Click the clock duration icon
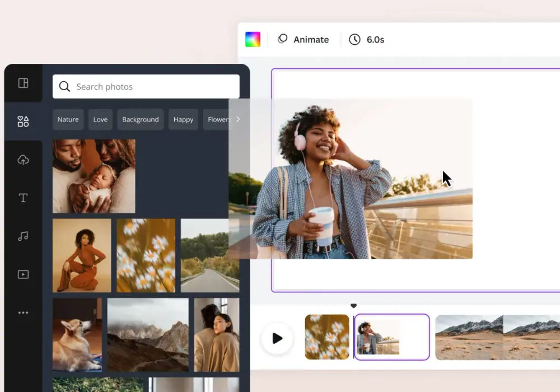The width and height of the screenshot is (560, 392). click(x=354, y=39)
